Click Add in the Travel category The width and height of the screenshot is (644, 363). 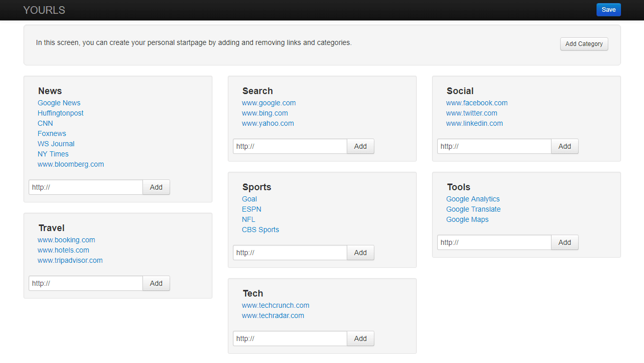pyautogui.click(x=156, y=283)
